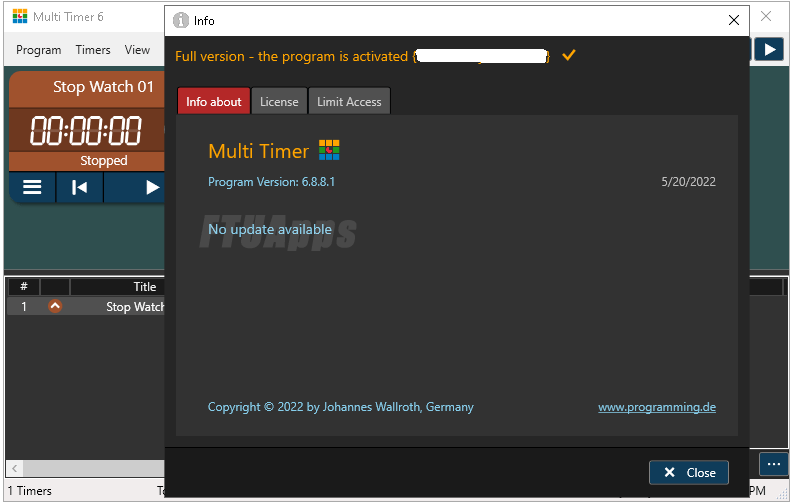Click the Multi Timer heading in the dialog
Viewport: 792px width, 503px height.
pos(259,151)
